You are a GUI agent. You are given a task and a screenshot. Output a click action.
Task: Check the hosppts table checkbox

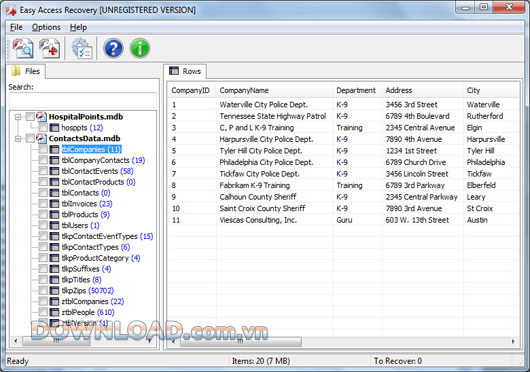(x=43, y=128)
